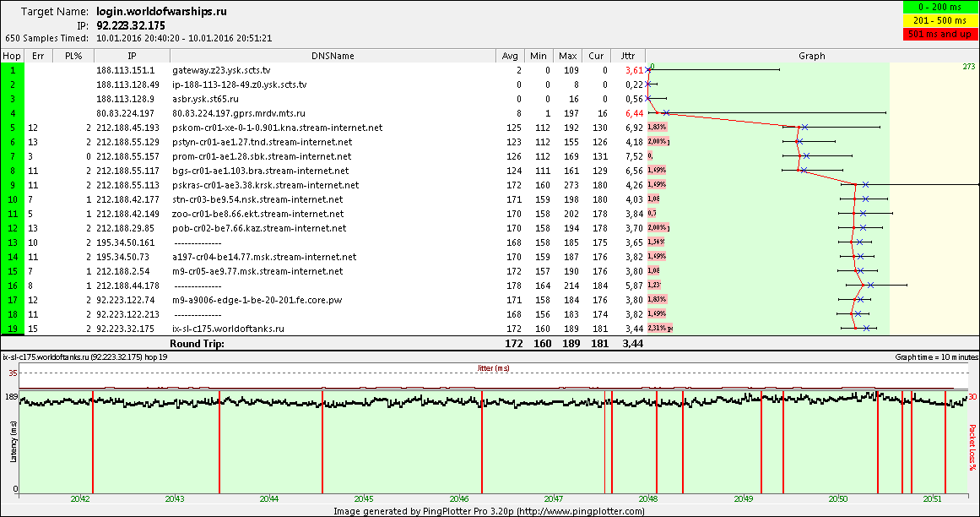Select DNS name pskras-cr01-ae3.38.krsk.stream-internet.net
The width and height of the screenshot is (980, 517).
pyautogui.click(x=266, y=185)
